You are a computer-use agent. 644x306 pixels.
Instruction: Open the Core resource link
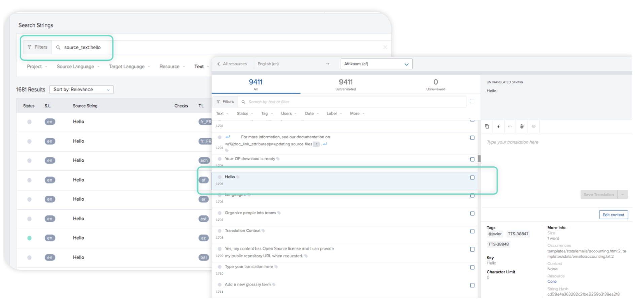(x=552, y=282)
